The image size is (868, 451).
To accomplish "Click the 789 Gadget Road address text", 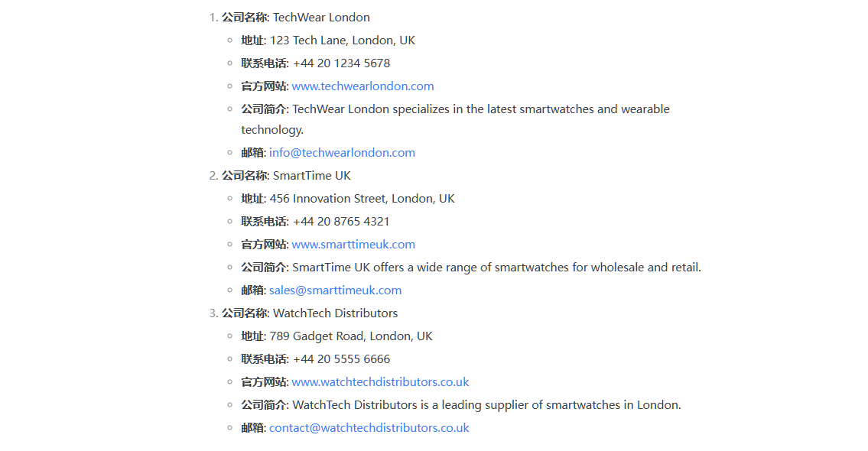I will click(x=351, y=336).
